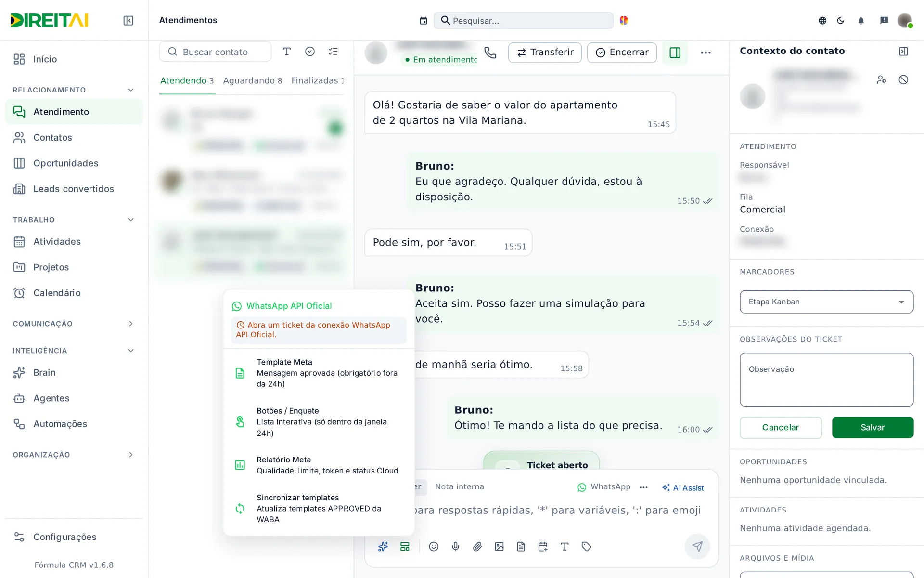Focus the Buscar contato field
This screenshot has width=924, height=578.
click(x=215, y=52)
